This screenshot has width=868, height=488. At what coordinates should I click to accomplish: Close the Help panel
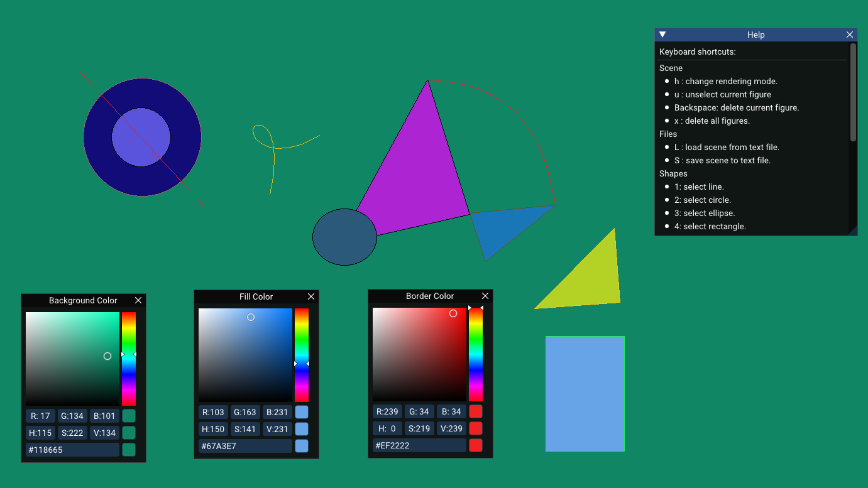click(x=850, y=35)
